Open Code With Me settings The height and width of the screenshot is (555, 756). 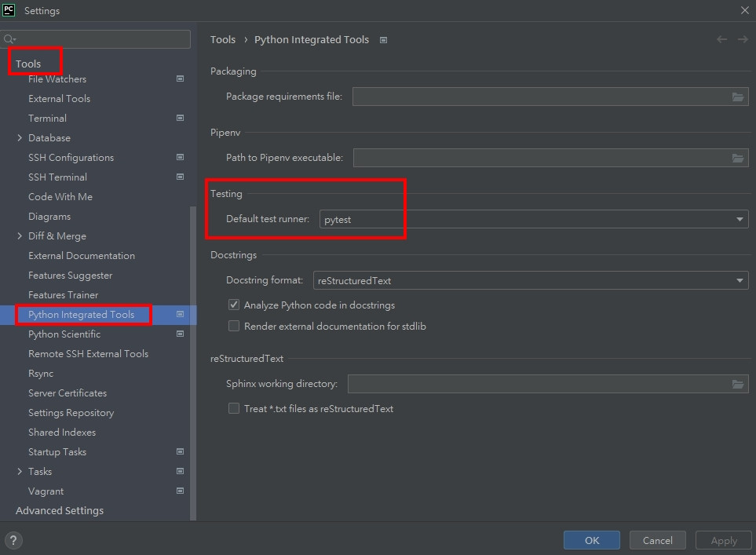pos(60,197)
